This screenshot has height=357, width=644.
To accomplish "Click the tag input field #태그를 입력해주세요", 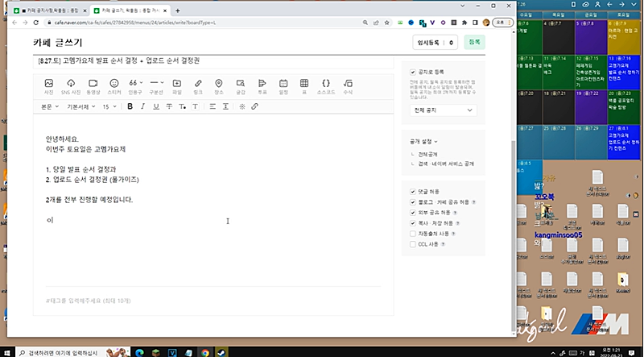I will (89, 301).
